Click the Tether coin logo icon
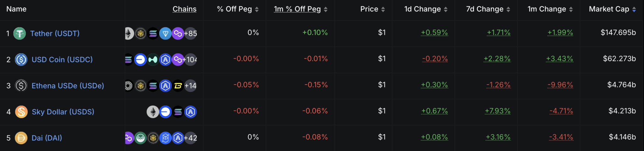Viewport: 644px width, 151px height. (19, 33)
